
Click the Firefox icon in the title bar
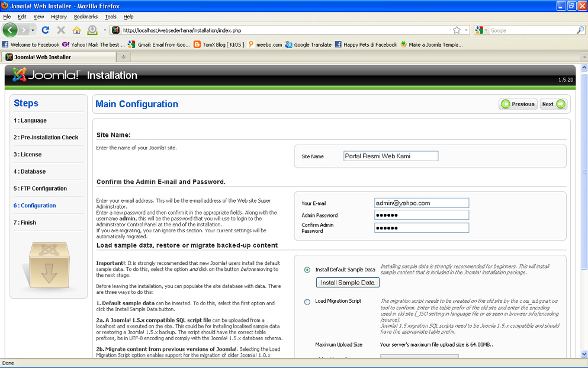[5, 5]
